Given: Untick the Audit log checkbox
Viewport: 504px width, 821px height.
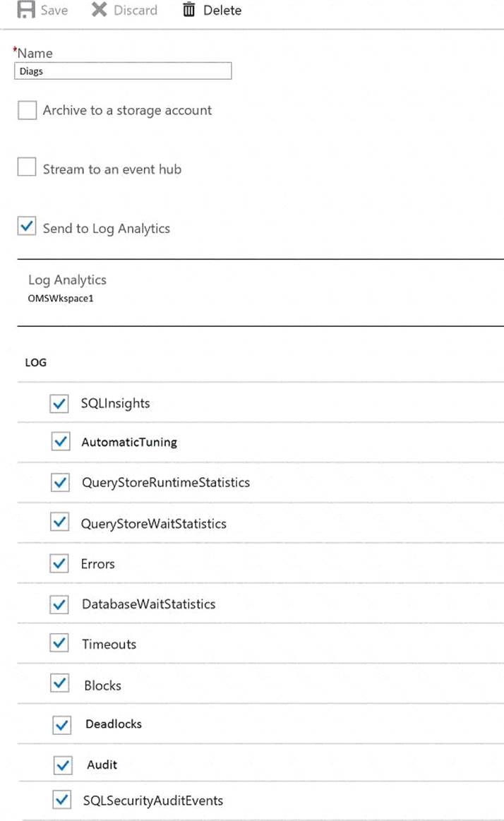Looking at the screenshot, I should [x=64, y=765].
